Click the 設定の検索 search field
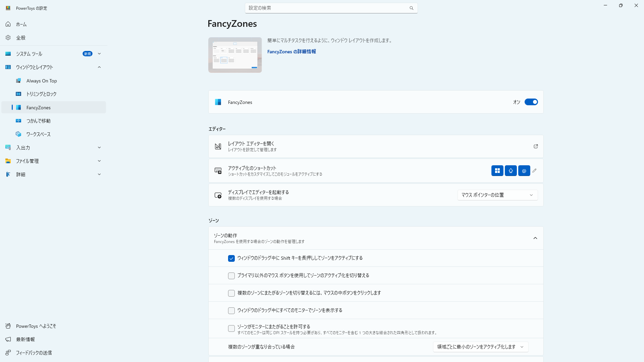Viewport: 644px width, 362px height. pyautogui.click(x=331, y=8)
